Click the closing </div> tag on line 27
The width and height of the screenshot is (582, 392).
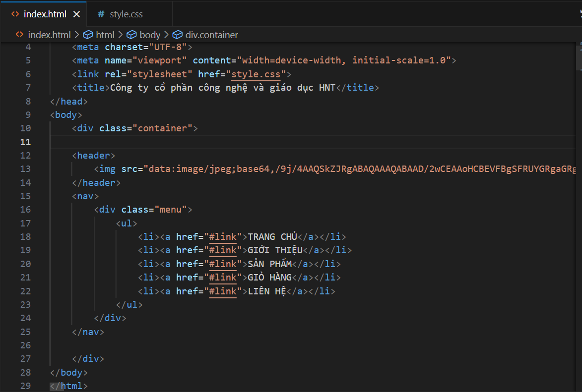88,359
